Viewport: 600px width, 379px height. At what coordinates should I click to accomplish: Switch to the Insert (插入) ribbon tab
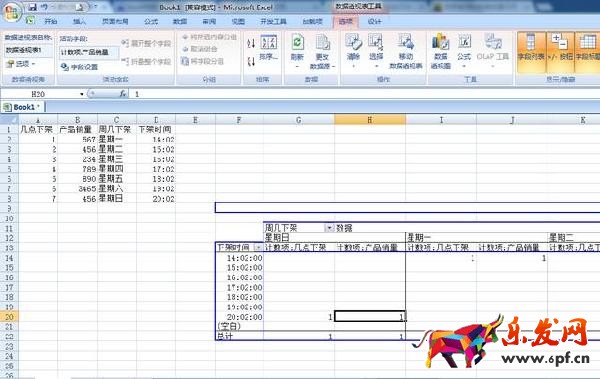coord(79,21)
